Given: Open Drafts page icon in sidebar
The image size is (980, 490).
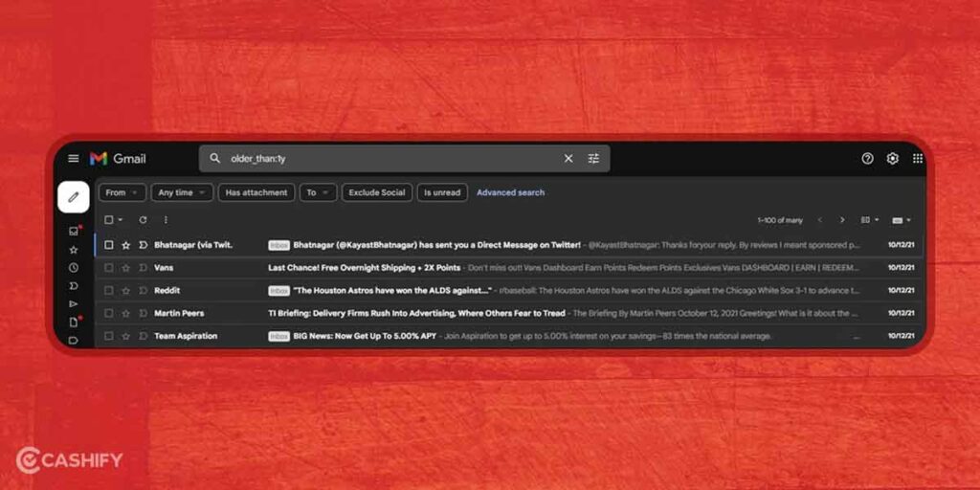Looking at the screenshot, I should coord(74,323).
